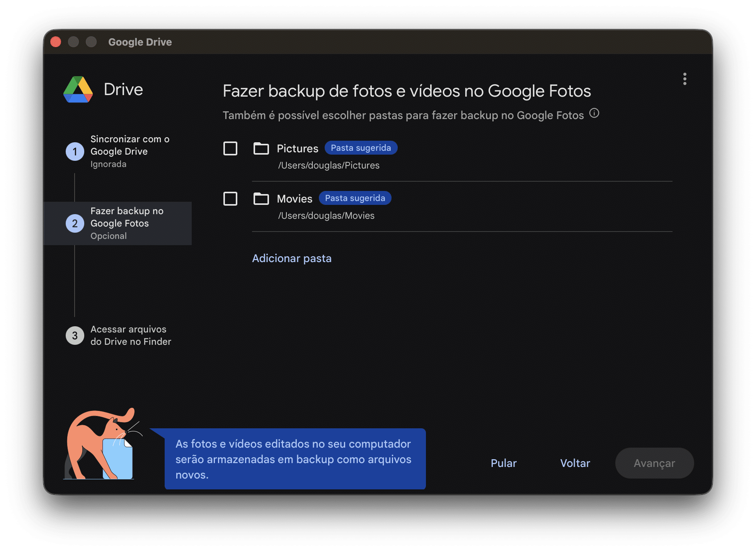Image resolution: width=756 pixels, height=552 pixels.
Task: Go to the Acessar arquivos do Drive no Finder step
Action: pyautogui.click(x=130, y=336)
